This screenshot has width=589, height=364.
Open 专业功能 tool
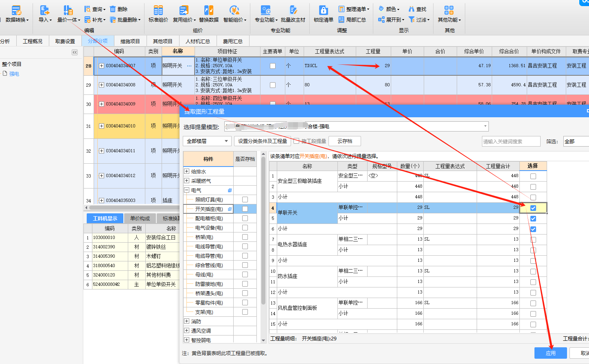pyautogui.click(x=266, y=14)
